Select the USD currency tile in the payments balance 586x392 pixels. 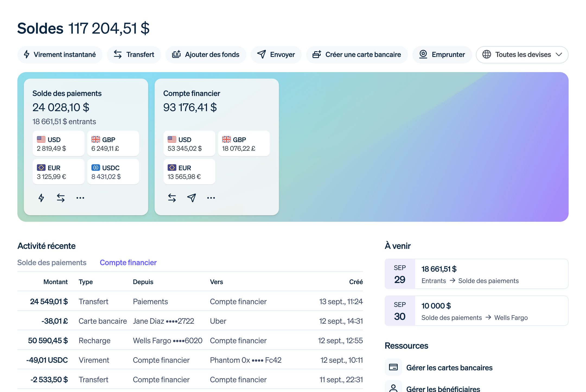(58, 143)
